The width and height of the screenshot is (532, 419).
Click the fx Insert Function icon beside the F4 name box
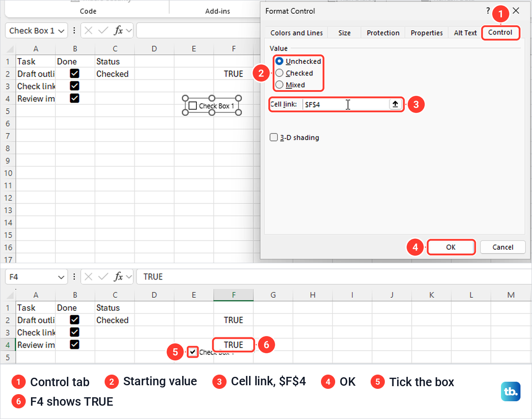[x=118, y=277]
